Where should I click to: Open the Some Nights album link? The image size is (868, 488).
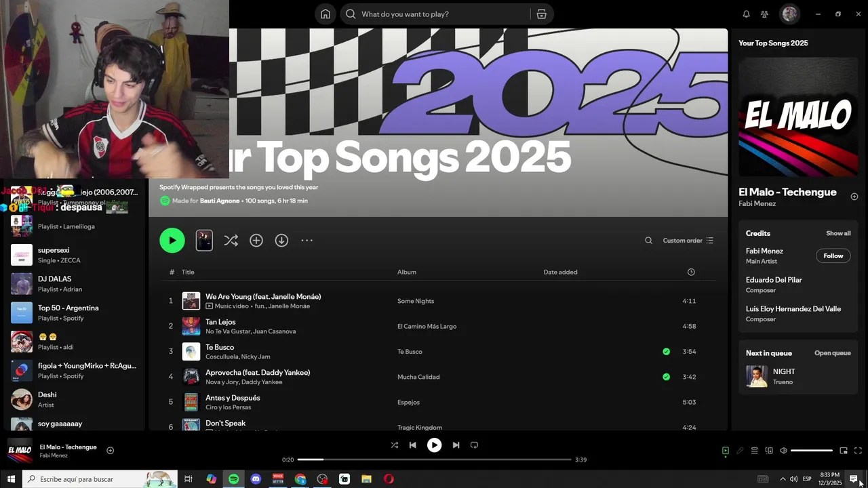click(x=416, y=301)
